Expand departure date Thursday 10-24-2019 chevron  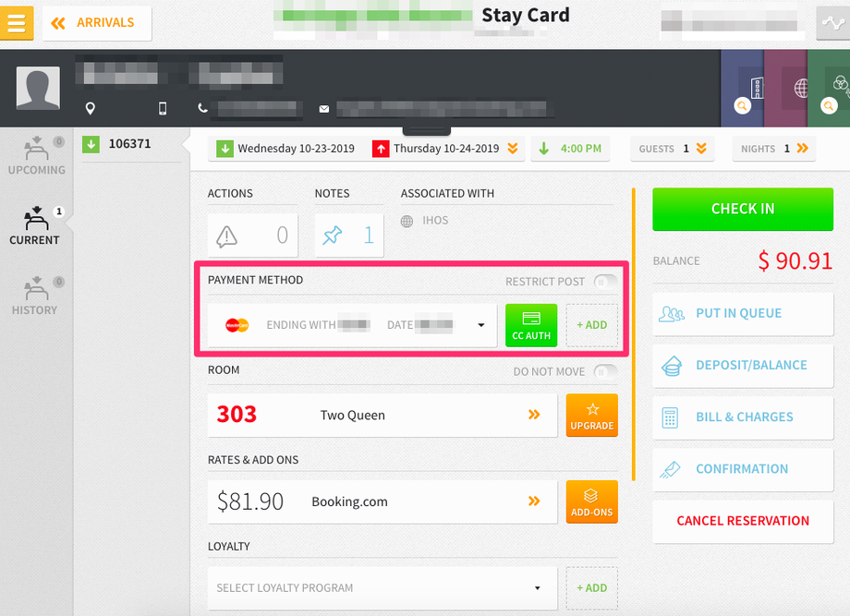512,149
